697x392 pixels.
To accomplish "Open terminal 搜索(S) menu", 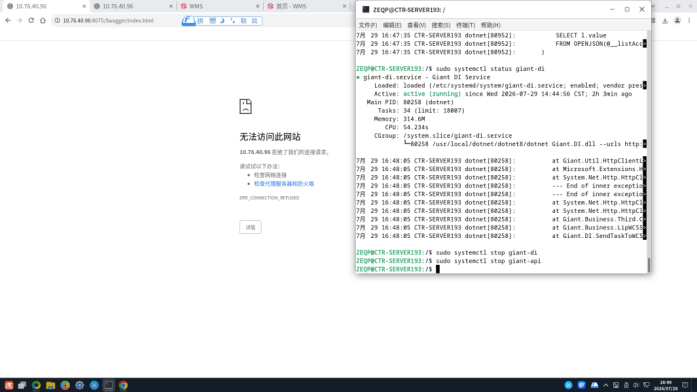I will click(441, 25).
